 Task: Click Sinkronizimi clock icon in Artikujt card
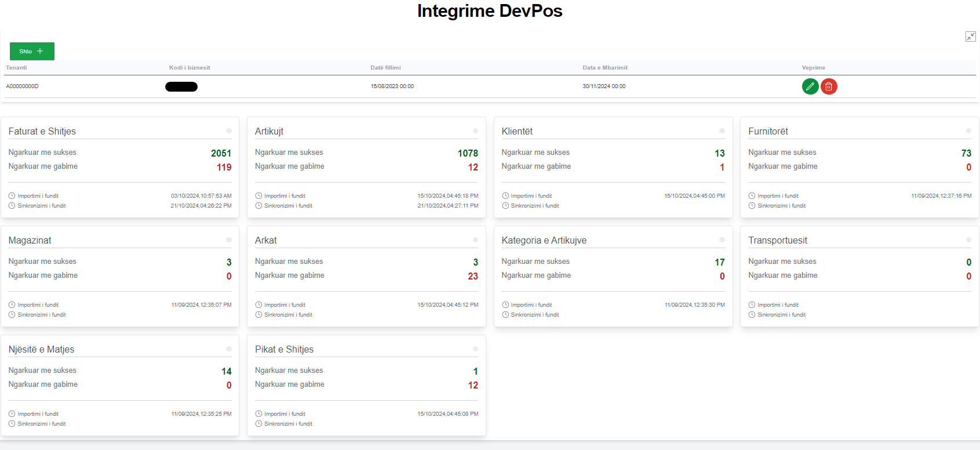click(258, 206)
